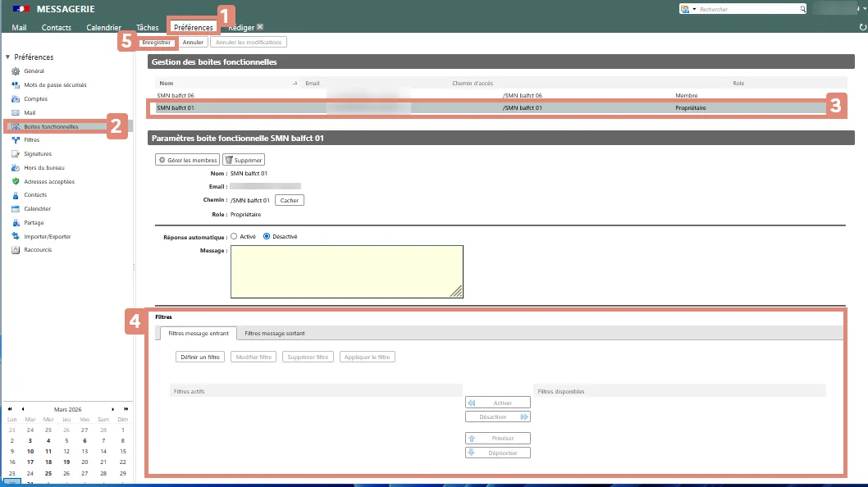
Task: Click the refresh icon at top right
Action: click(862, 27)
